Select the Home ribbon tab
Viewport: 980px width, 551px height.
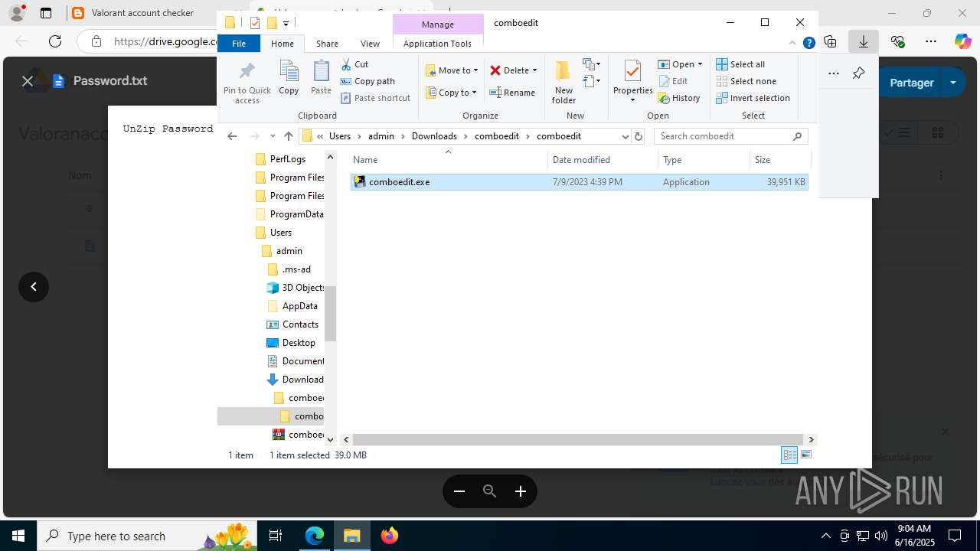tap(282, 44)
